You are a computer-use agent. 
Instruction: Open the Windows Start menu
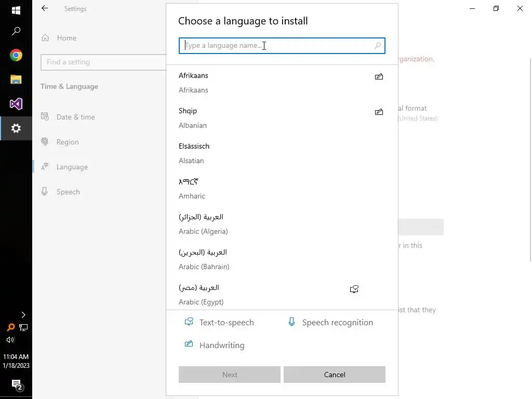tap(16, 10)
